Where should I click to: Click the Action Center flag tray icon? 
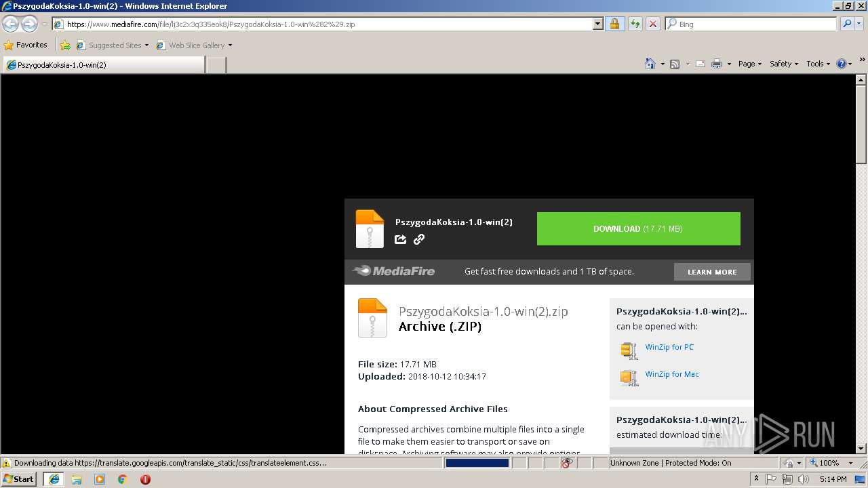click(x=771, y=479)
